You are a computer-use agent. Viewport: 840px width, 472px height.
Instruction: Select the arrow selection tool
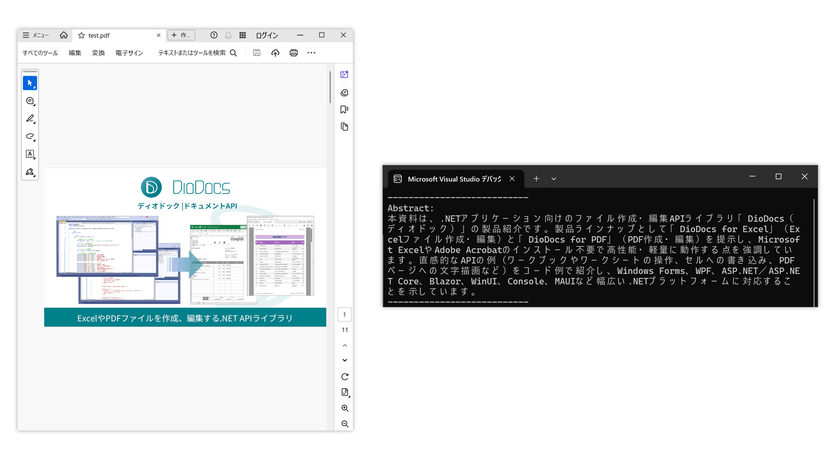click(x=30, y=82)
